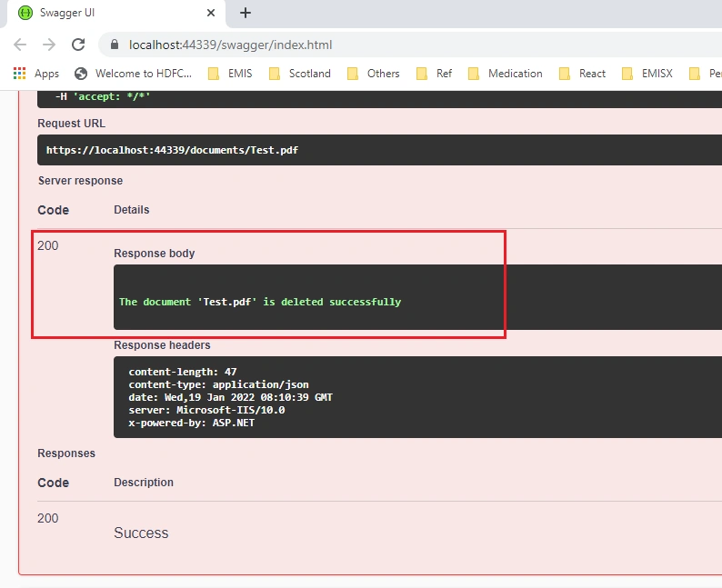Close the Swagger UI tab

[211, 13]
